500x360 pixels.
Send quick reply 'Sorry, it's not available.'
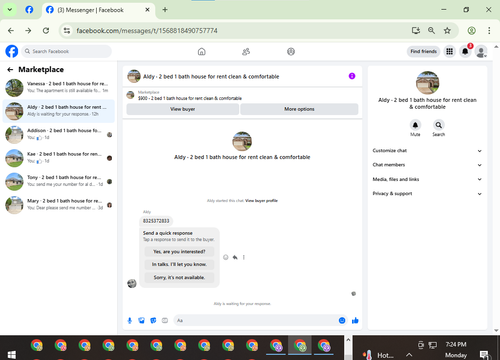[179, 277]
